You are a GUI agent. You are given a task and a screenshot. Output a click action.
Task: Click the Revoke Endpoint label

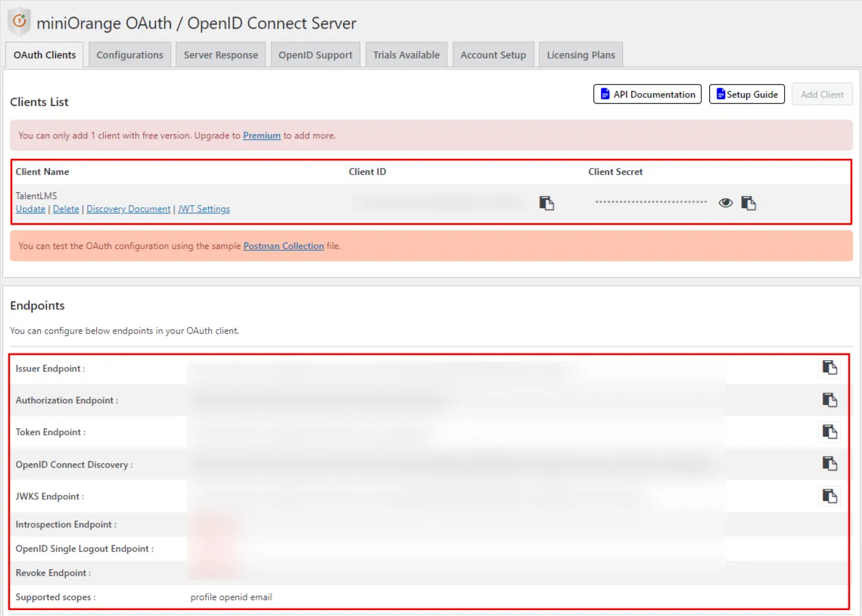(53, 573)
